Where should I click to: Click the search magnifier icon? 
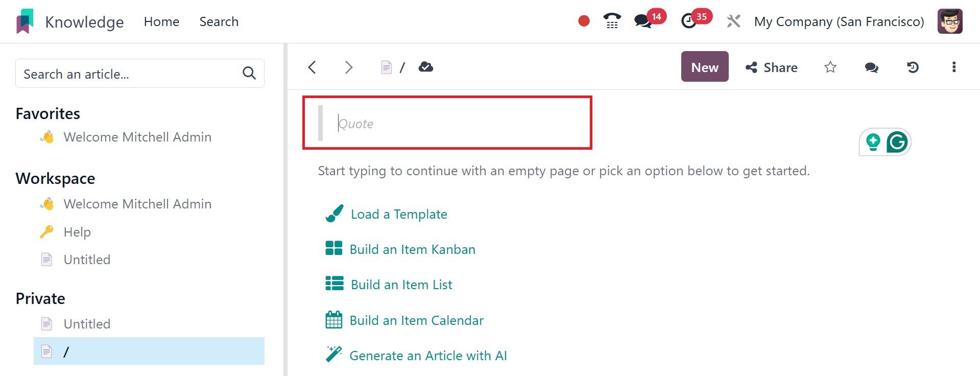point(249,74)
